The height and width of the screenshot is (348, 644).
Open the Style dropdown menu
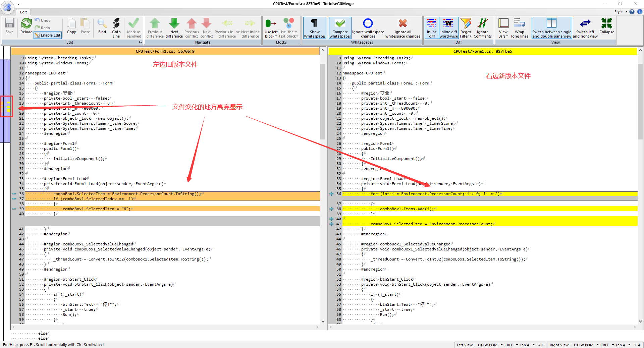pos(621,12)
